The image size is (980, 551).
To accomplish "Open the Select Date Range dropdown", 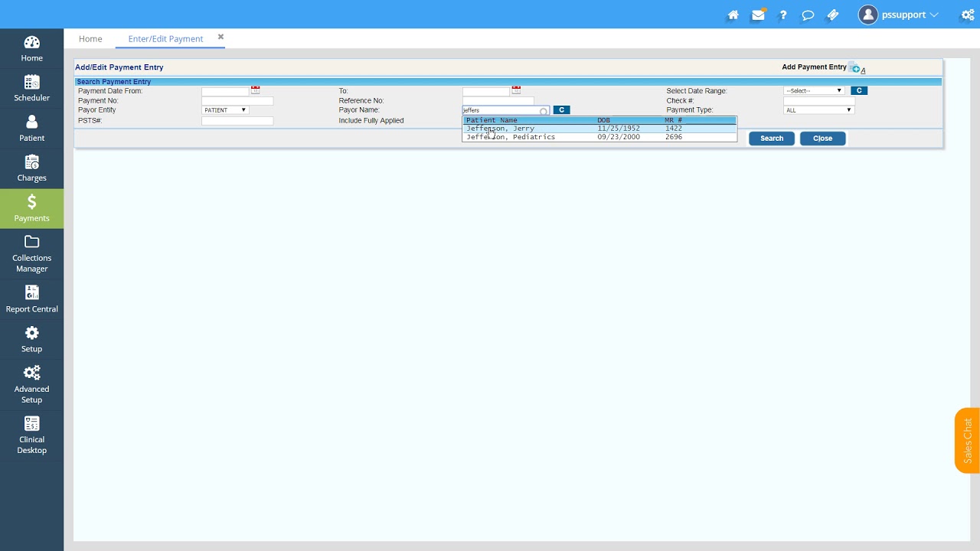I will (813, 90).
